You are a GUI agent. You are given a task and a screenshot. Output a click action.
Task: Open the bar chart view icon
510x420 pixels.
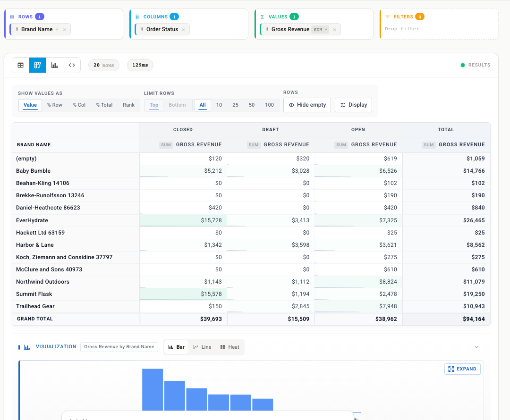[x=54, y=65]
